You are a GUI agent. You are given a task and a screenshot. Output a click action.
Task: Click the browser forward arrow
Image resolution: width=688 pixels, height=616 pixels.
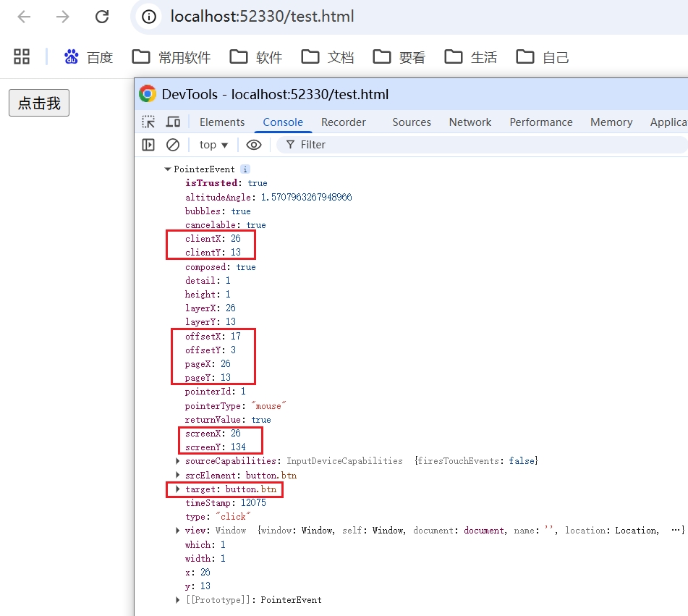click(x=63, y=17)
